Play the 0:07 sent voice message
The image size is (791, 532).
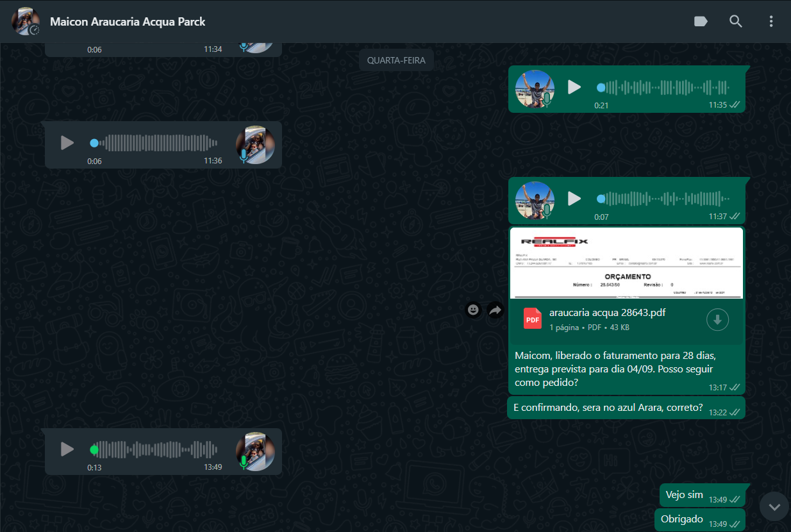click(574, 199)
